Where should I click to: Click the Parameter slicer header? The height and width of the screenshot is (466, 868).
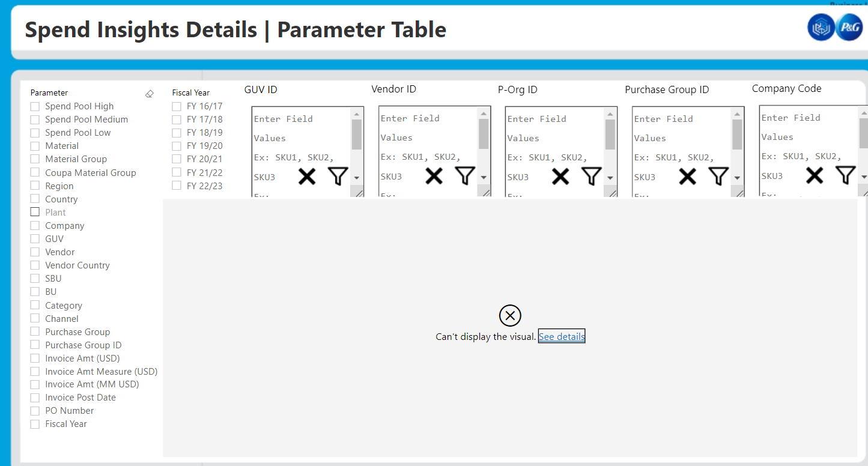pos(49,93)
